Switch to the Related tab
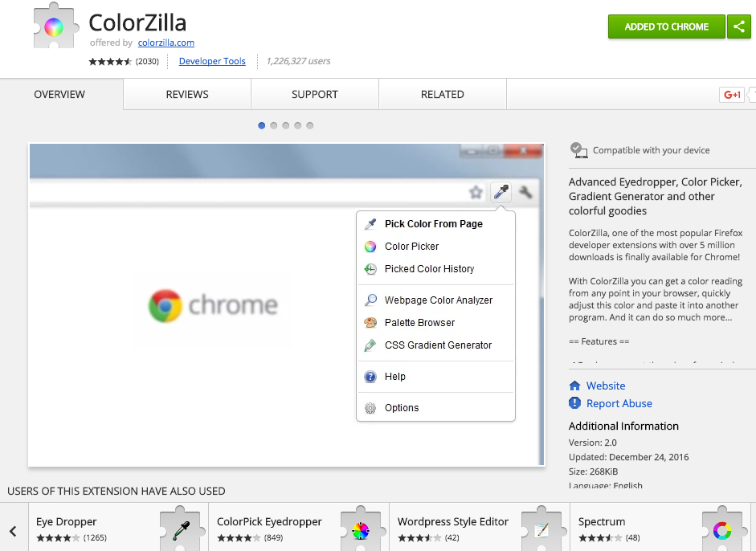The image size is (756, 551). tap(443, 95)
